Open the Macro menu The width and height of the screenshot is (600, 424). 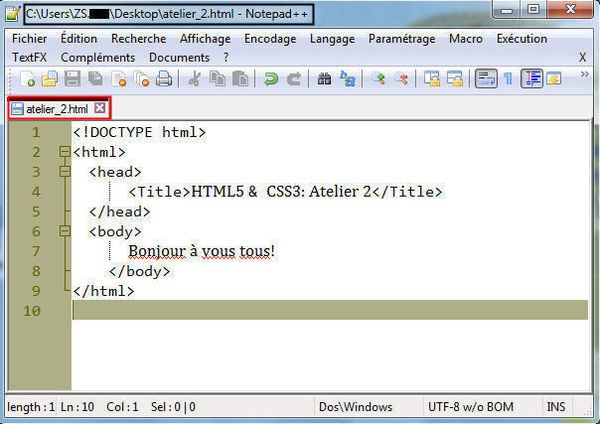(466, 39)
